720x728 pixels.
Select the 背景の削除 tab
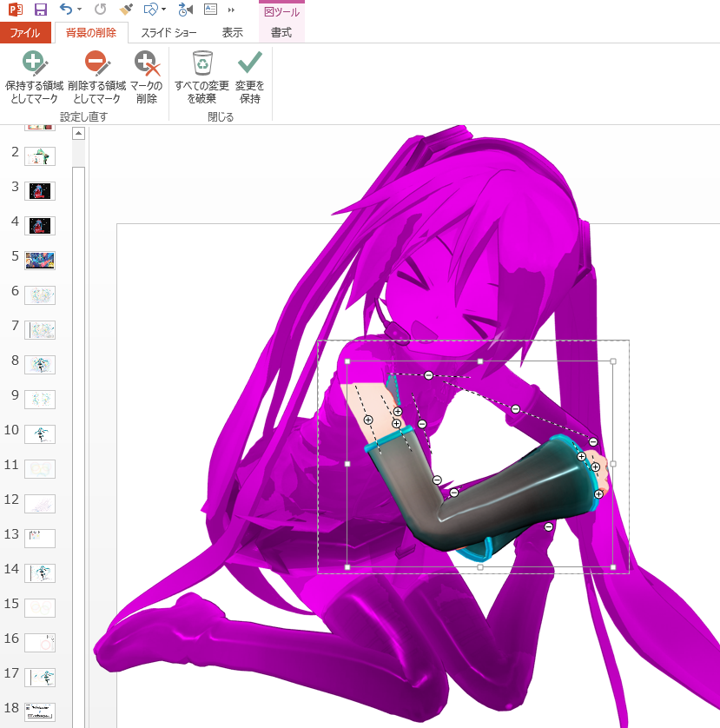[x=91, y=33]
